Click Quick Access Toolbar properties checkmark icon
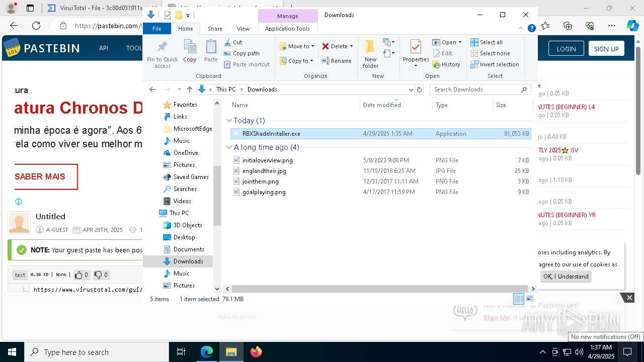The height and width of the screenshot is (362, 644). pyautogui.click(x=168, y=15)
